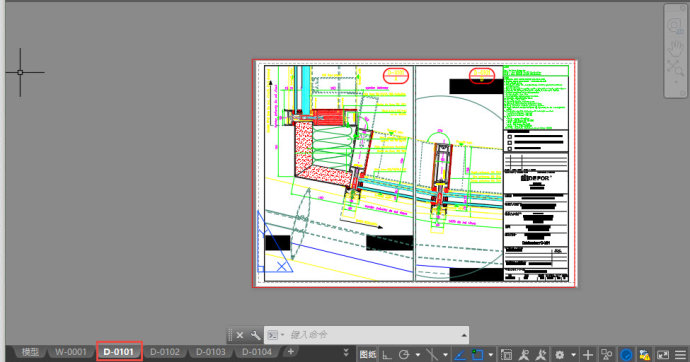Expand command history with the up arrow
690x362 pixels.
click(464, 335)
